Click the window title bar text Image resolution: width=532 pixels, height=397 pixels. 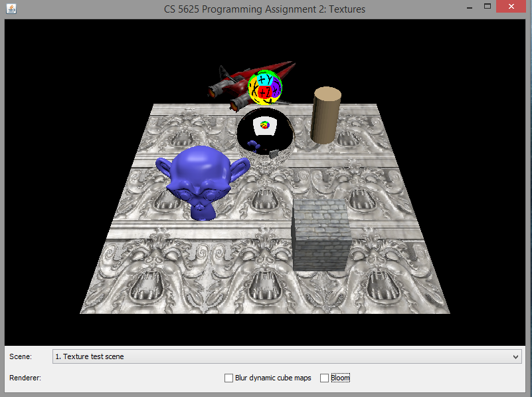pos(264,9)
